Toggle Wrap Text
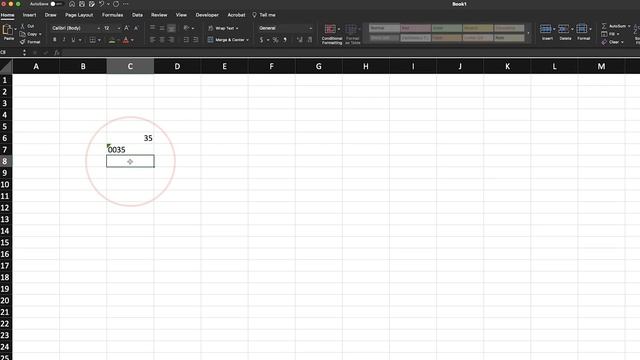640x360 pixels. (223, 28)
